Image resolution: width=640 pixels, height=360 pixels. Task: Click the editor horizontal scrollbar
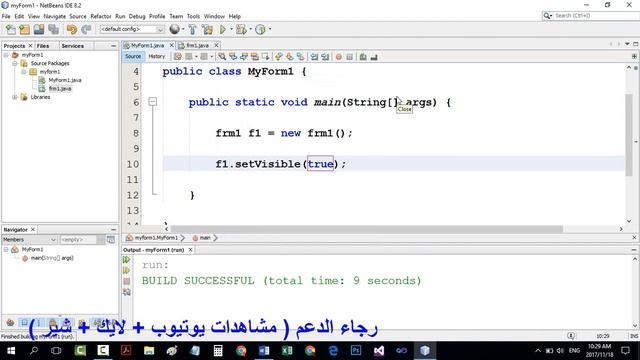pyautogui.click(x=367, y=229)
